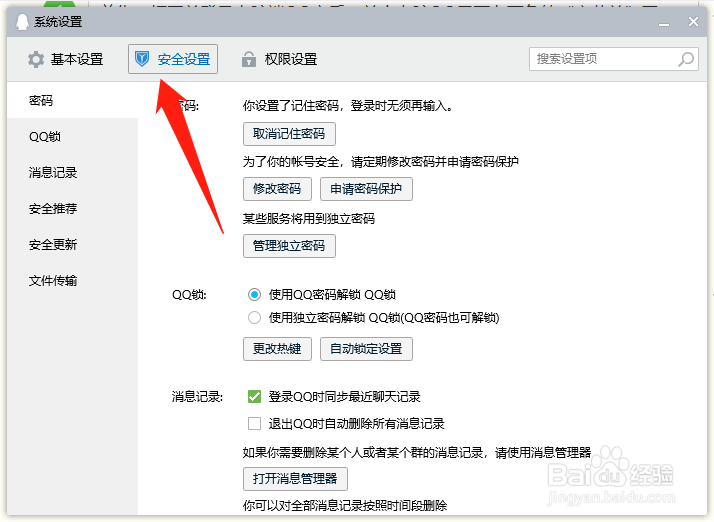Click the lock icon for 权限设置

click(249, 59)
